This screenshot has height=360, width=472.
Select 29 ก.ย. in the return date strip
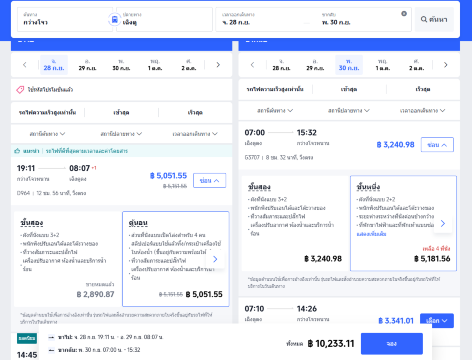coord(315,65)
